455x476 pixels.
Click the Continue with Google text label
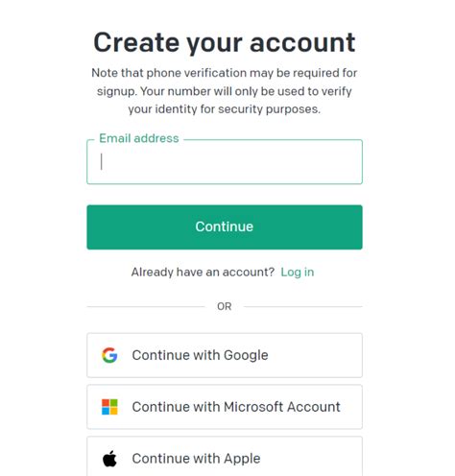tap(200, 355)
